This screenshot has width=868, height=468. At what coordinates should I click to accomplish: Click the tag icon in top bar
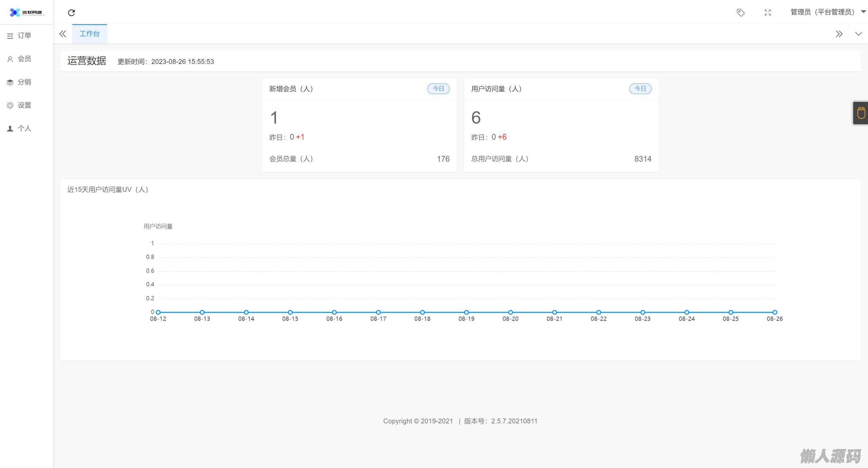click(741, 13)
